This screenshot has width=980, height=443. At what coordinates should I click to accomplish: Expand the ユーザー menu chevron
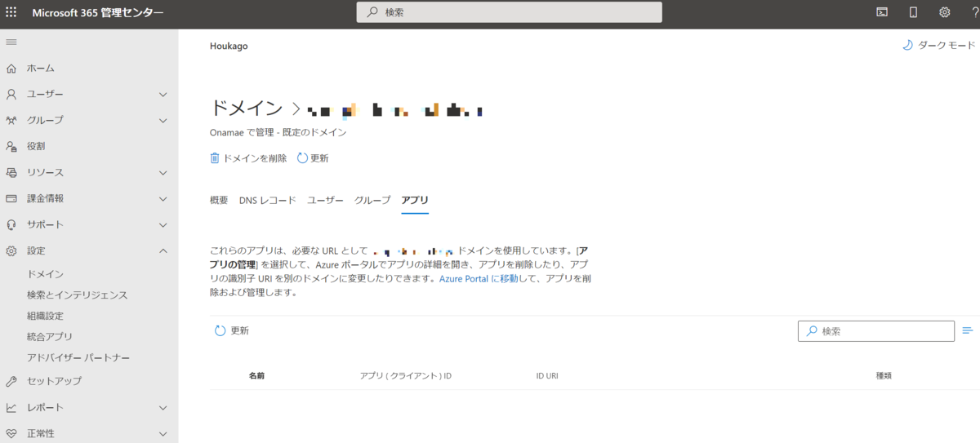[x=163, y=95]
